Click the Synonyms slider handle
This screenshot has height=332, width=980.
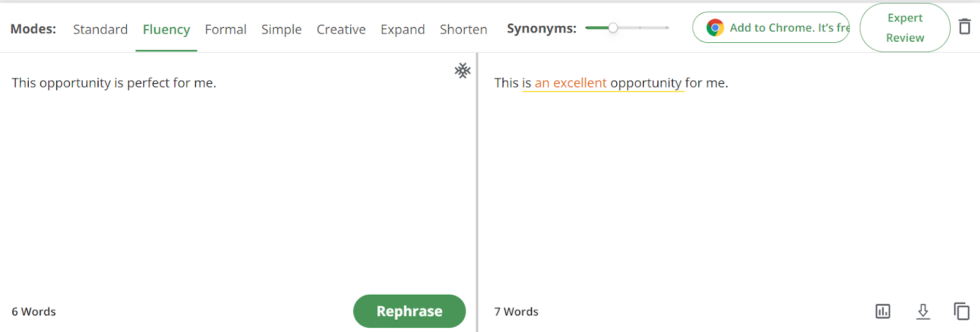(x=612, y=28)
